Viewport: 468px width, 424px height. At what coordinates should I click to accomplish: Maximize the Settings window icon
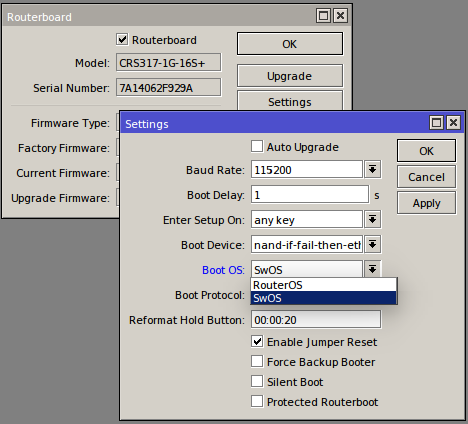(x=436, y=123)
